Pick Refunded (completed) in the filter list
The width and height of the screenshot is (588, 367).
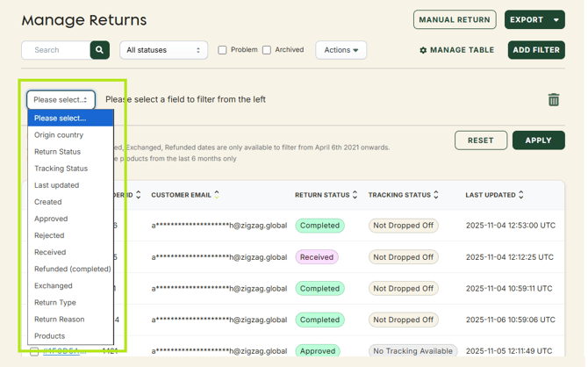pyautogui.click(x=72, y=269)
